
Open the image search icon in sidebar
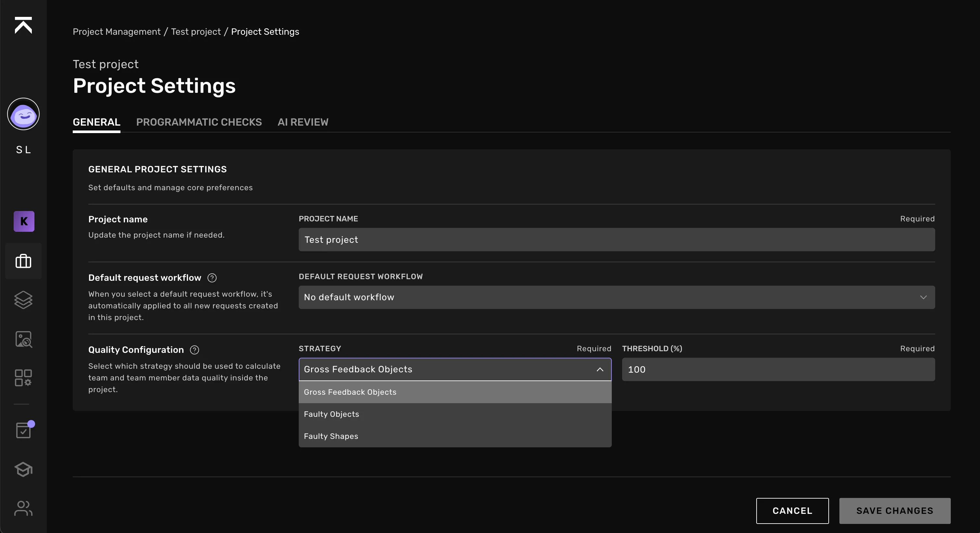pyautogui.click(x=24, y=339)
